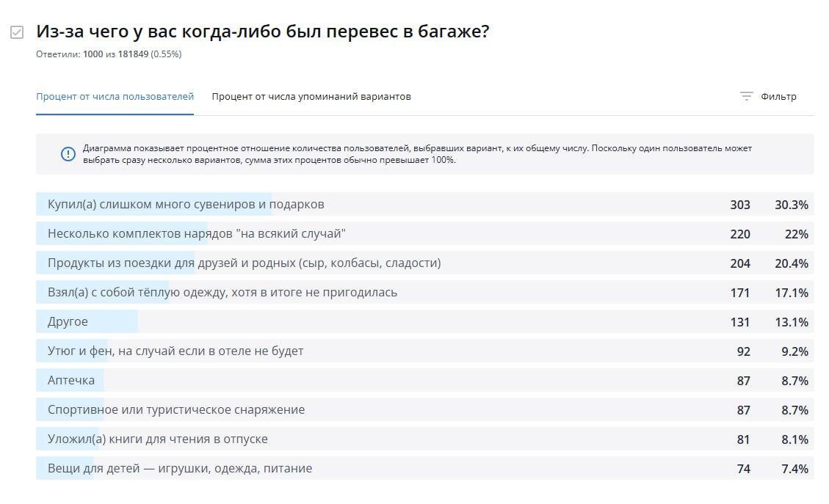The height and width of the screenshot is (504, 829).
Task: Select the Утюг и фен answer row
Action: [425, 351]
